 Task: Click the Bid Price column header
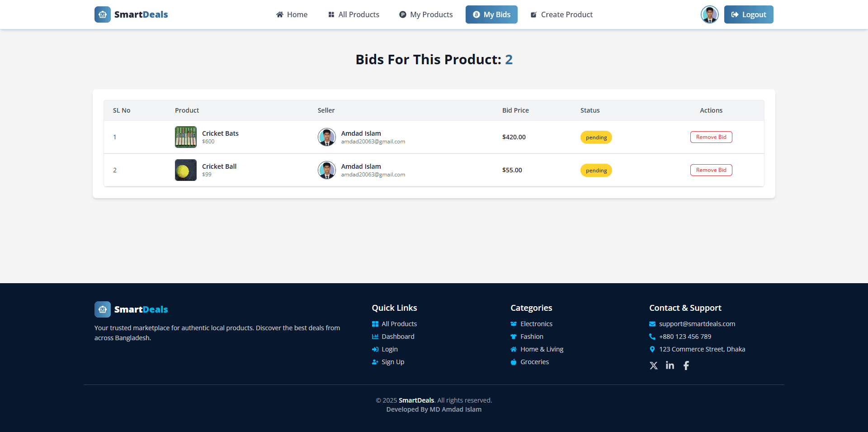pos(515,110)
